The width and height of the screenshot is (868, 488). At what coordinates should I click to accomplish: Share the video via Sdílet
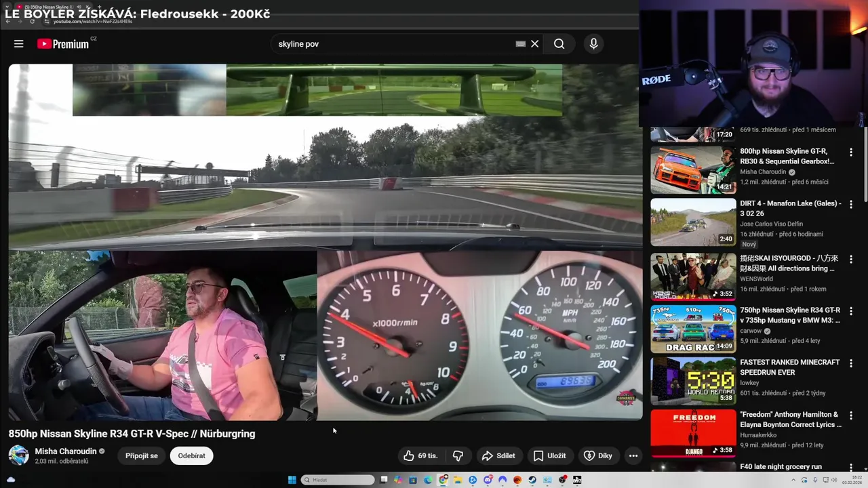pyautogui.click(x=498, y=455)
